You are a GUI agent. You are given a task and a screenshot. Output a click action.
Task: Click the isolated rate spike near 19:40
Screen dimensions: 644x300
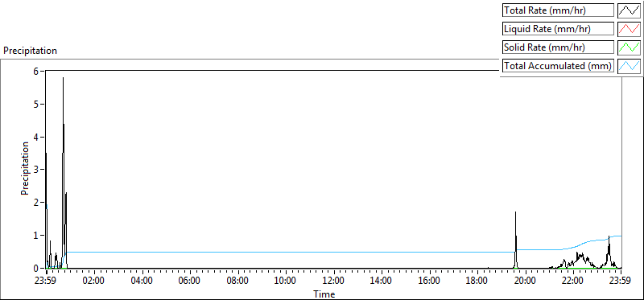tap(515, 212)
